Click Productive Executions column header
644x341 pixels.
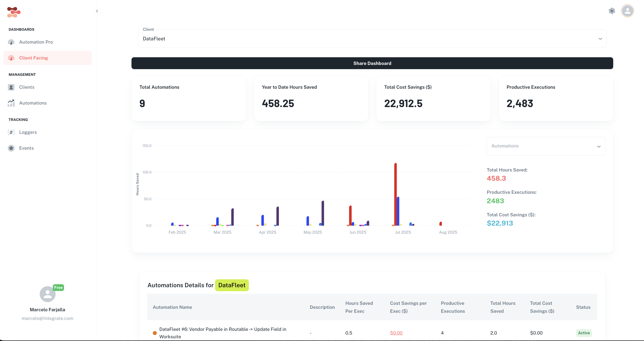point(453,307)
